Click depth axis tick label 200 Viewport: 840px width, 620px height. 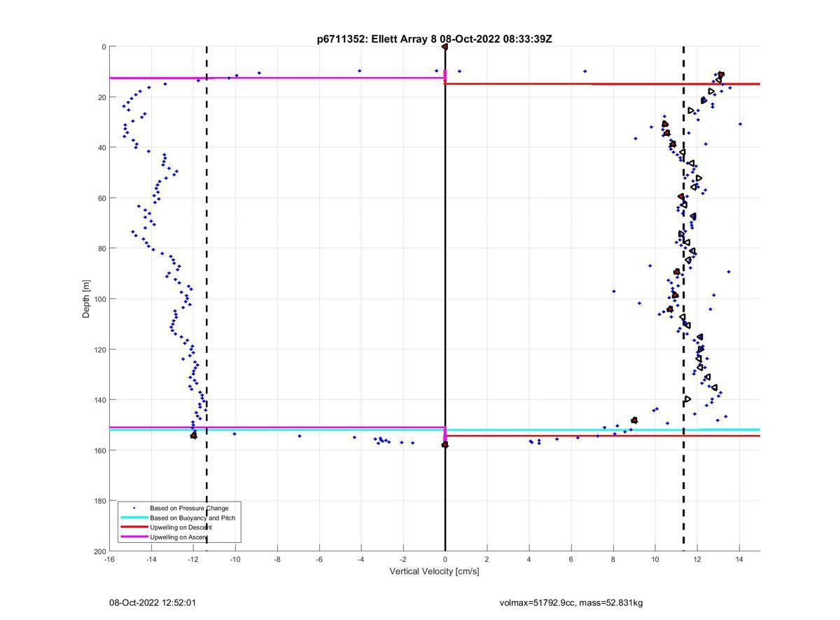(x=99, y=551)
